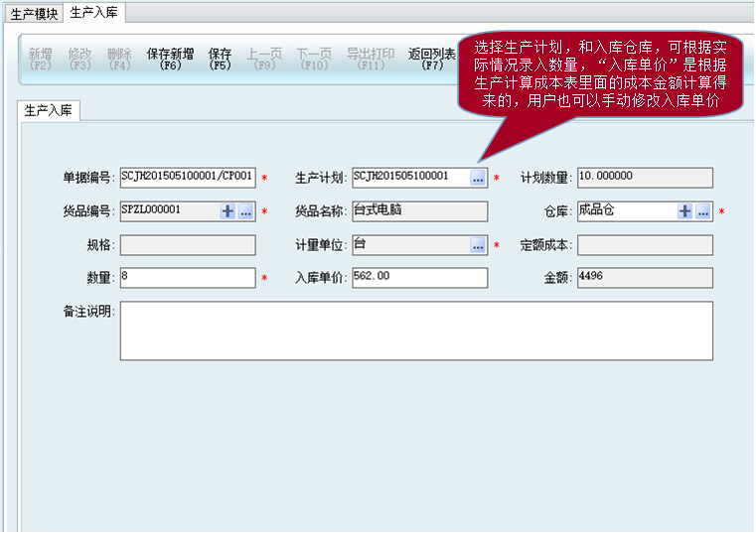Click the 货品名称 field showing 台式电脑
The image size is (756, 533).
420,211
